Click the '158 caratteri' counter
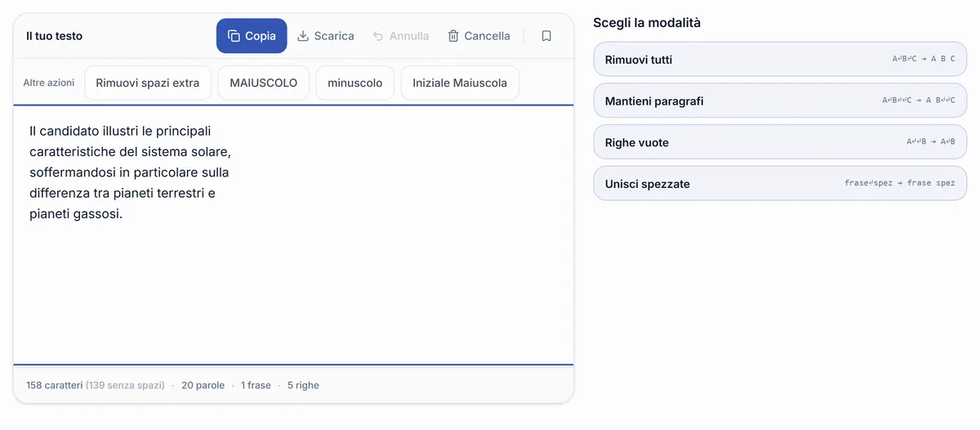This screenshot has height=430, width=980. pos(54,385)
